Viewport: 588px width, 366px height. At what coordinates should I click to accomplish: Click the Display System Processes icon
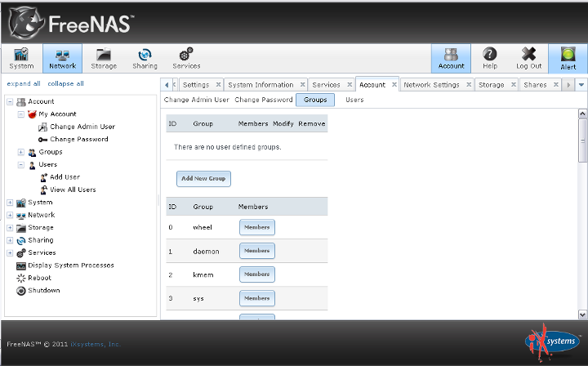[x=21, y=266]
